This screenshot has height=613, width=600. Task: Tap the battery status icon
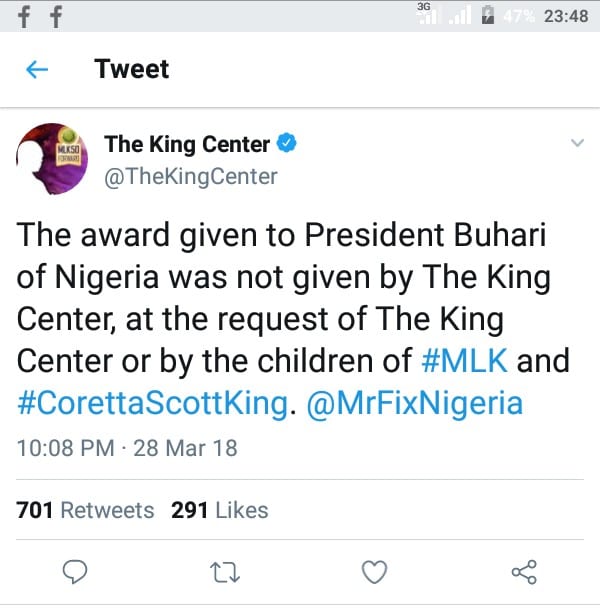coord(487,17)
